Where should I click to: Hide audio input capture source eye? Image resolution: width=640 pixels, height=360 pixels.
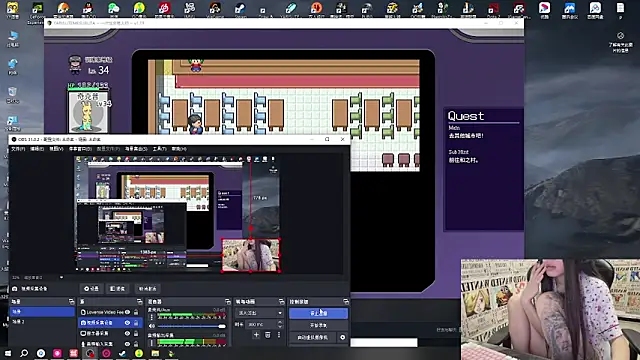click(127, 344)
